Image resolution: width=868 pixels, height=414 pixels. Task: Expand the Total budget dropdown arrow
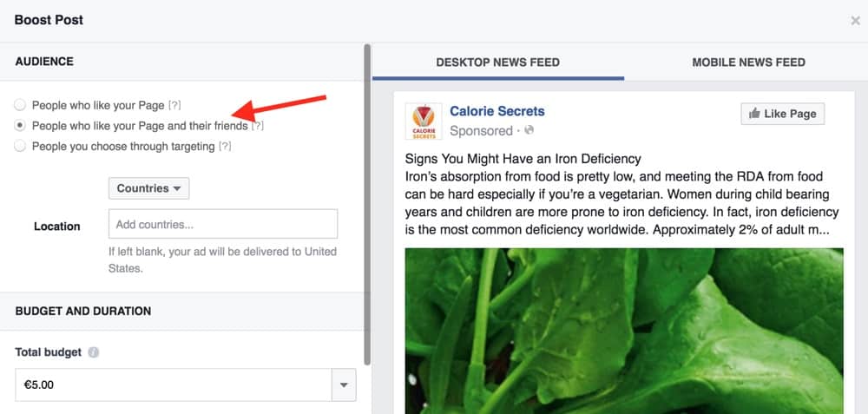(344, 385)
